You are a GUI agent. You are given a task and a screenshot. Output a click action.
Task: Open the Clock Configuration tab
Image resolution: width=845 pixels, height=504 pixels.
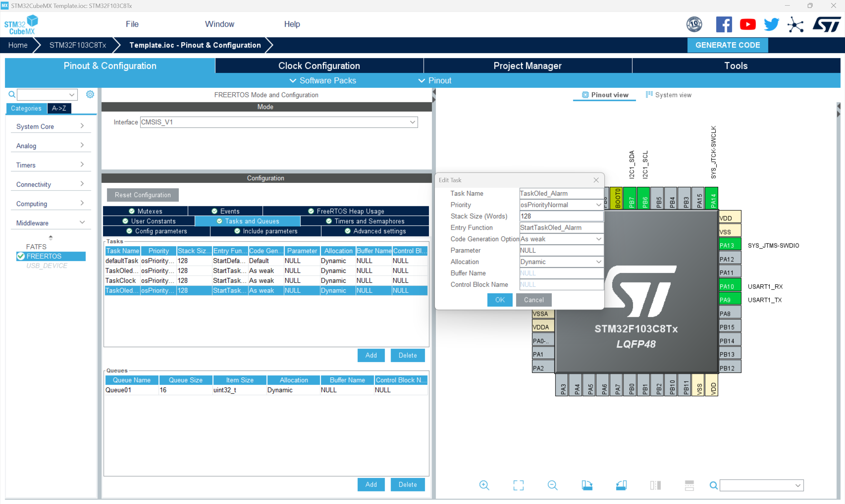(319, 66)
